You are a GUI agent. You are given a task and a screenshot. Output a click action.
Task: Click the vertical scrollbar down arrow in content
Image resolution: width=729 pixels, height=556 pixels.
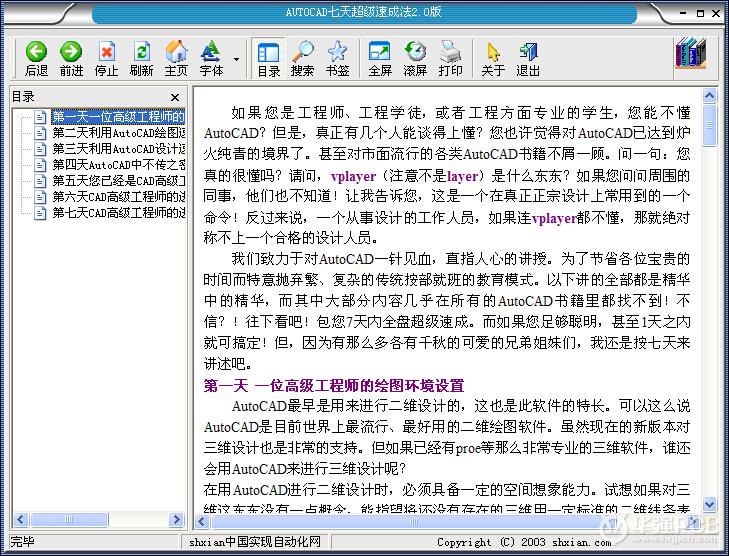pyautogui.click(x=710, y=505)
